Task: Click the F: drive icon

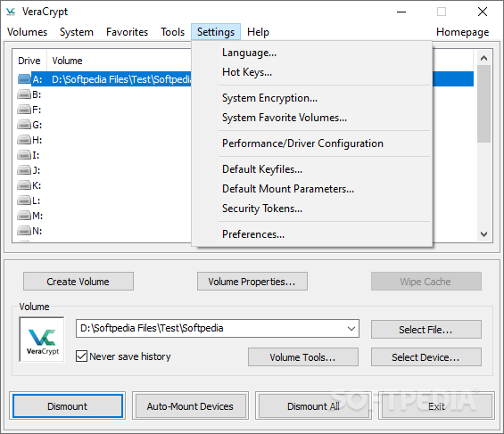Action: [24, 110]
